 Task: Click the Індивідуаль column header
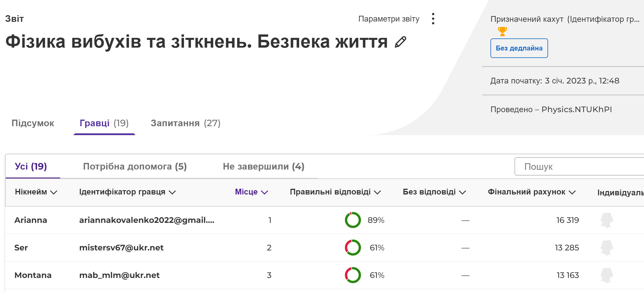(x=621, y=192)
